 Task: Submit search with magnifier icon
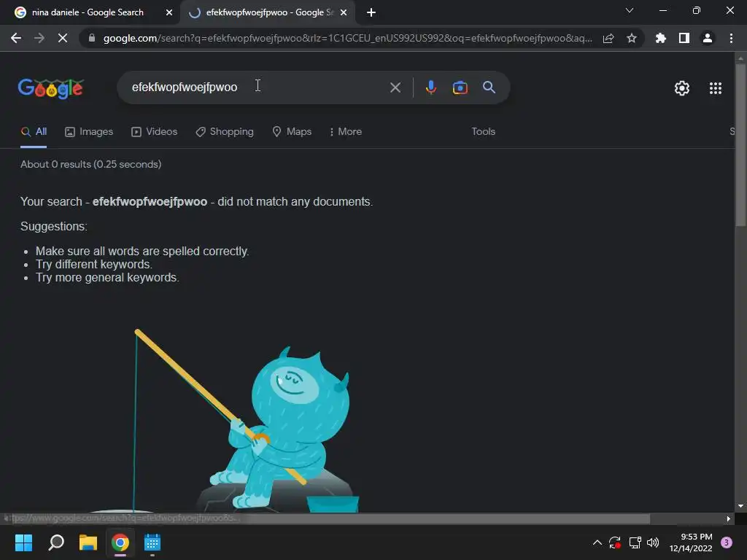[x=489, y=87]
